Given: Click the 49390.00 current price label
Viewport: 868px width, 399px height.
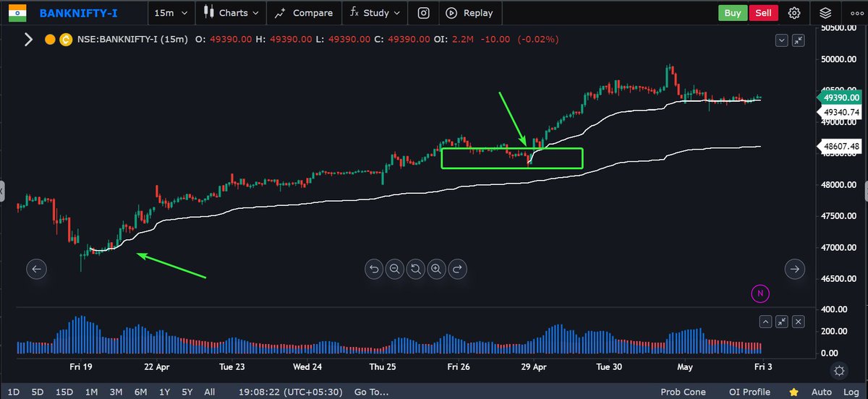Looking at the screenshot, I should click(840, 98).
